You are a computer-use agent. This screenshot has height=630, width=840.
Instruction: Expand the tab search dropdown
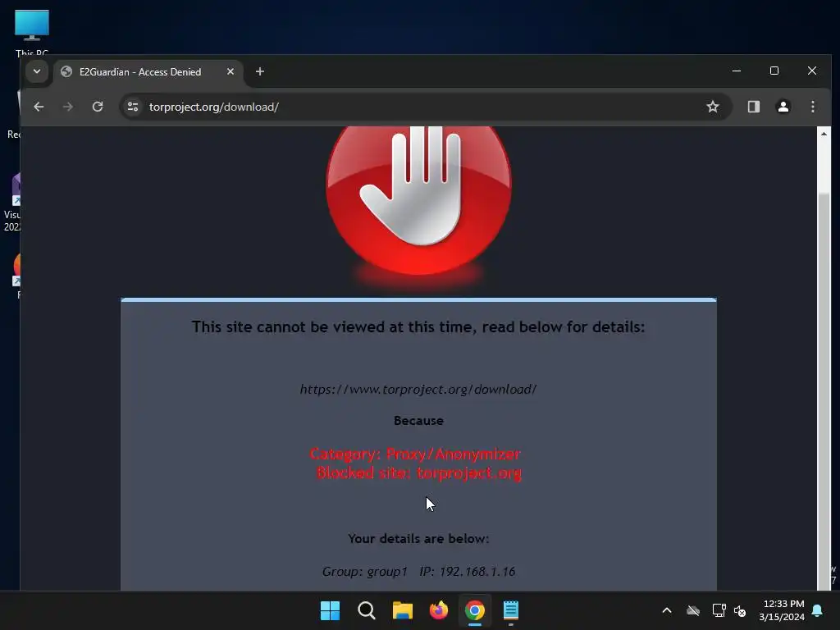(37, 71)
